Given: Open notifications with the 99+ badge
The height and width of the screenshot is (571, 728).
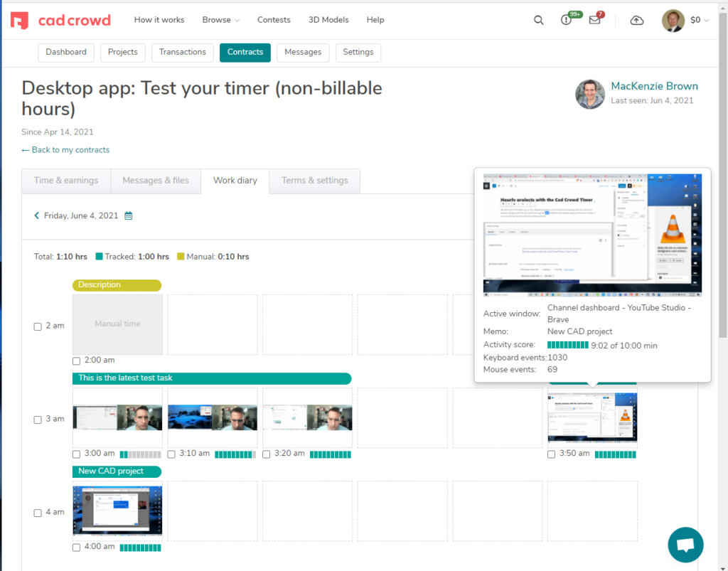Looking at the screenshot, I should pyautogui.click(x=566, y=20).
